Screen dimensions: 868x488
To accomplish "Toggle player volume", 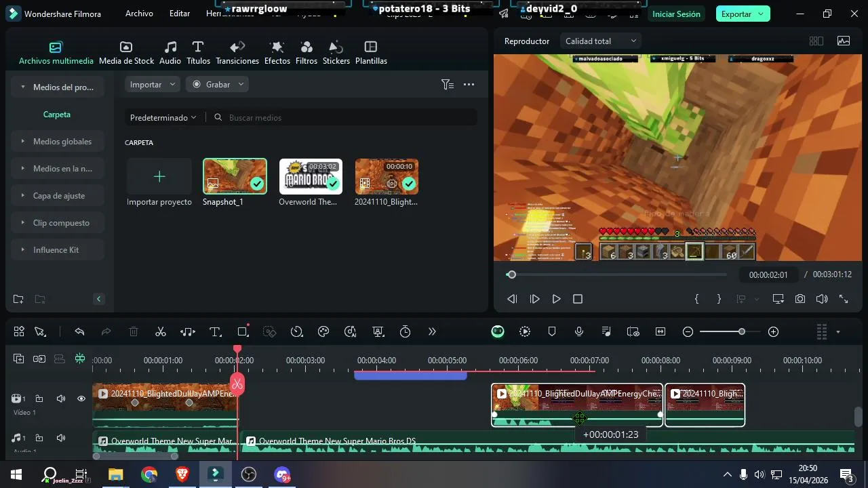I will coord(822,299).
